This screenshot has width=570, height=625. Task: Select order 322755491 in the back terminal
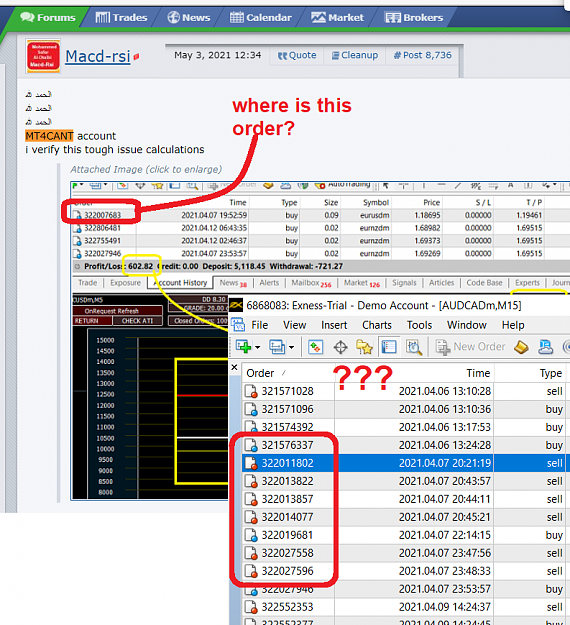(320, 241)
